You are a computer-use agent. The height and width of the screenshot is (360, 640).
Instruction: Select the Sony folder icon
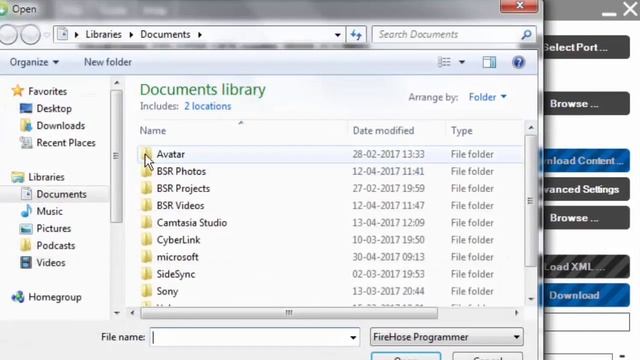(147, 291)
